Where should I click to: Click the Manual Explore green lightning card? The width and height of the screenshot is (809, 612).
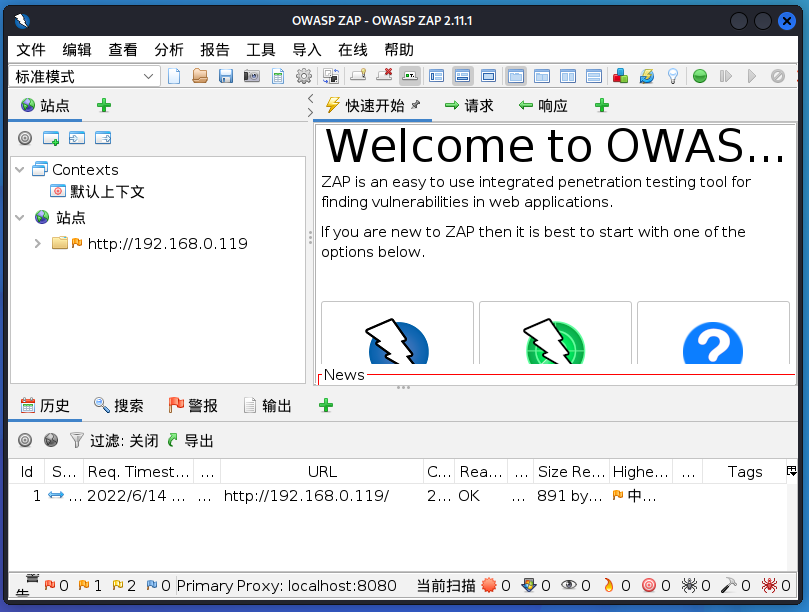pyautogui.click(x=555, y=333)
